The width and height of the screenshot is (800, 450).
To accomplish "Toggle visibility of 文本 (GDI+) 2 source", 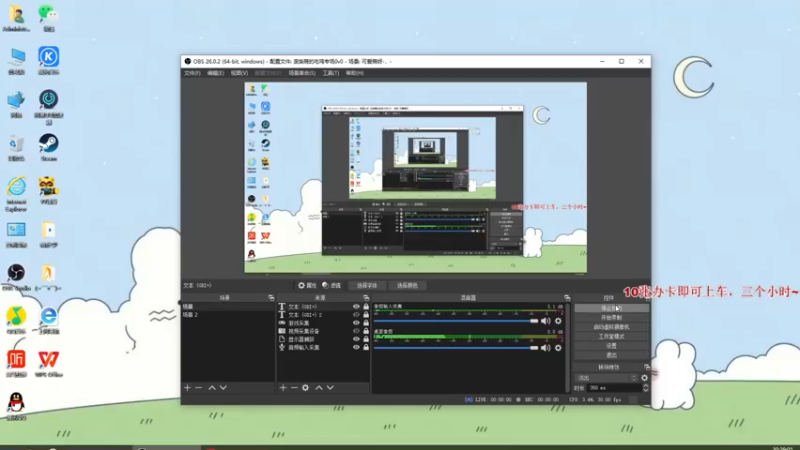I will click(x=356, y=315).
